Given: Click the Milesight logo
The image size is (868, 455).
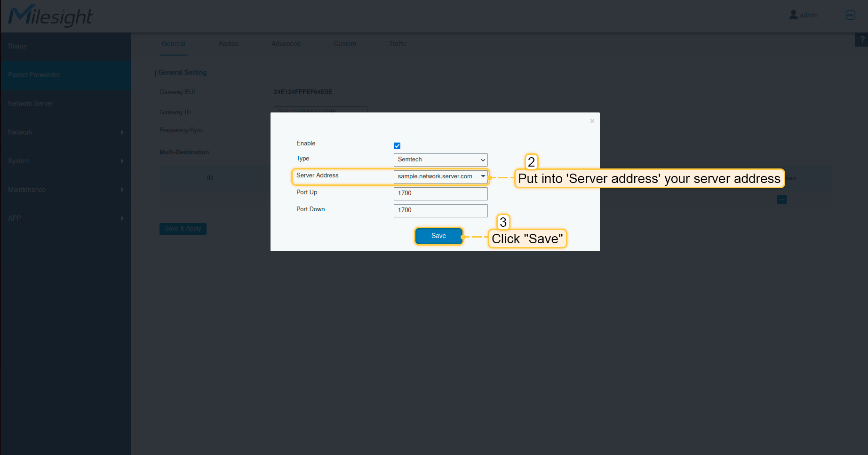Looking at the screenshot, I should tap(50, 16).
